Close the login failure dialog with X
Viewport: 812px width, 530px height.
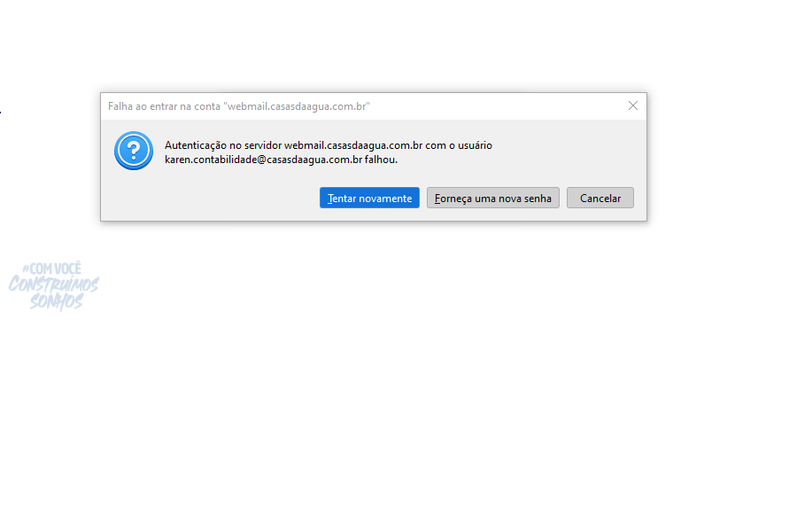633,105
